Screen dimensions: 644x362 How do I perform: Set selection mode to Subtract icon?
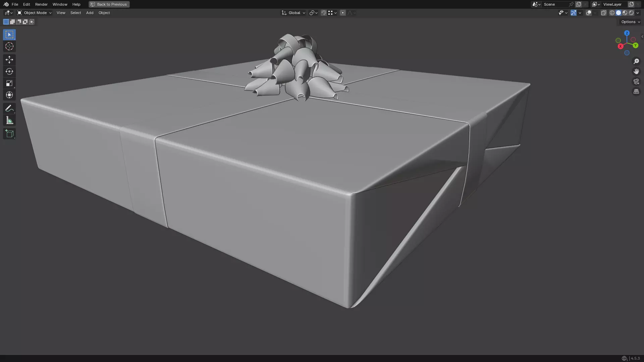coord(19,22)
